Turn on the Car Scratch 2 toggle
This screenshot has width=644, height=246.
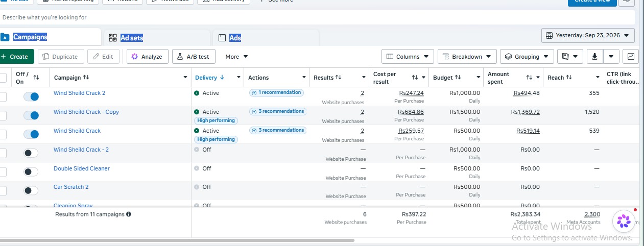[31, 190]
